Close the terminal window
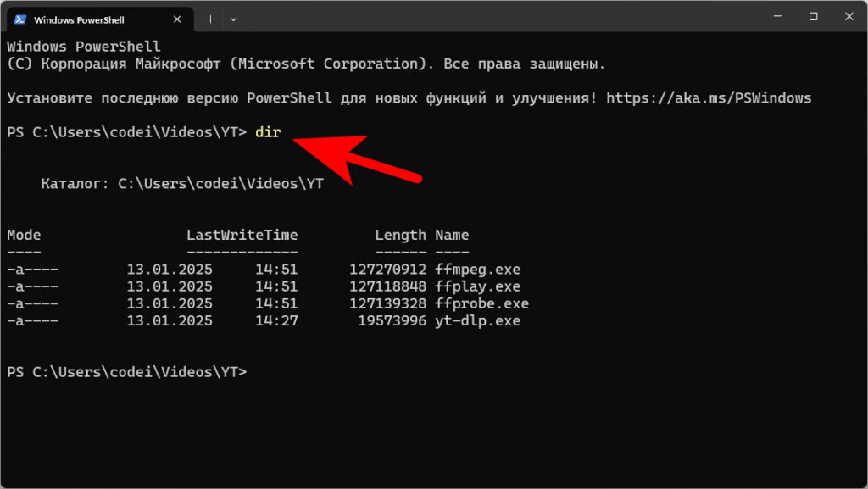Screen dimensions: 868x489 tap(850, 17)
